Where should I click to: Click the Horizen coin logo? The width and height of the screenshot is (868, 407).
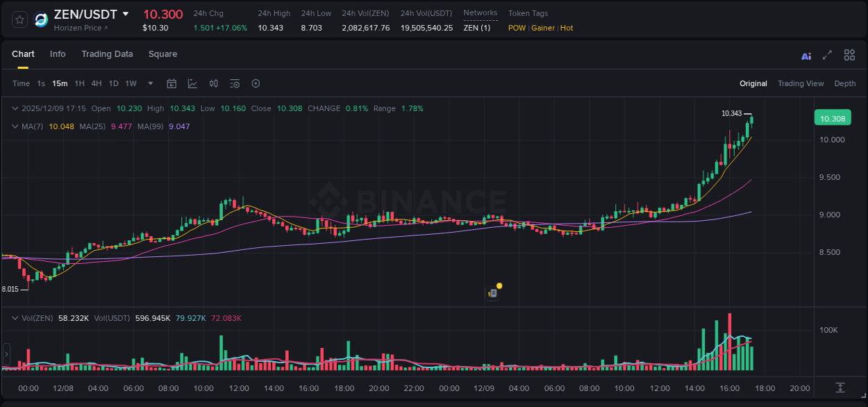40,19
